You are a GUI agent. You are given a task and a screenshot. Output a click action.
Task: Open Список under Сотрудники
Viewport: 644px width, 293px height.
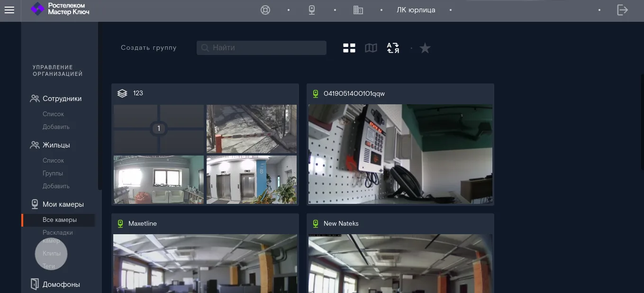click(53, 114)
